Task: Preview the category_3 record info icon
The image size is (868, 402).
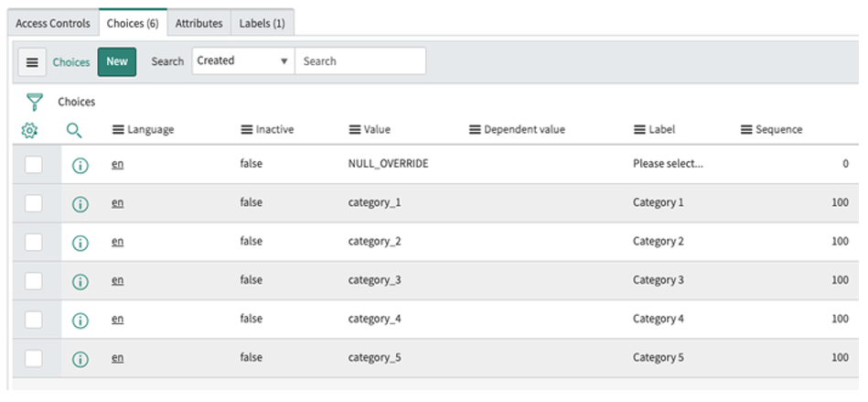Action: click(x=80, y=281)
